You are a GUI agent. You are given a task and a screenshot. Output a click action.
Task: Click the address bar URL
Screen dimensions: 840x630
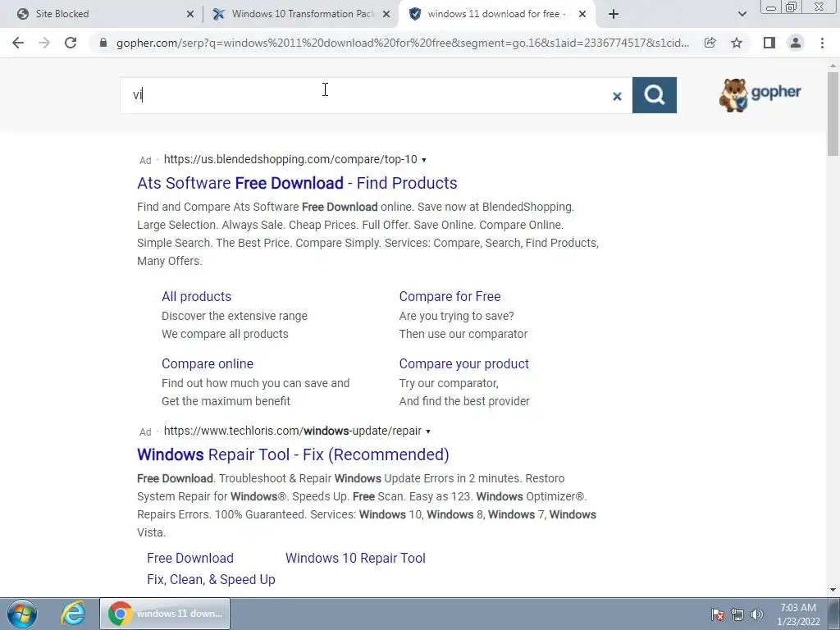coord(402,43)
